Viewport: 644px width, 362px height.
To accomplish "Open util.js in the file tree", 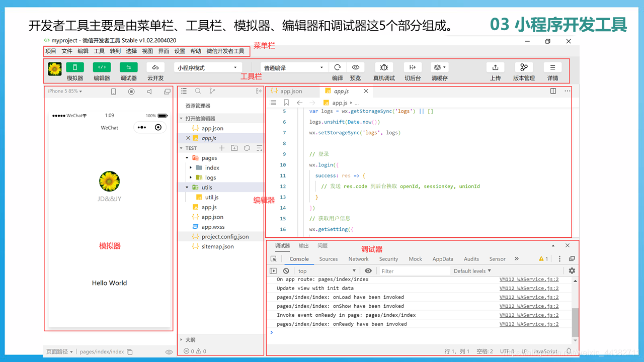I will (211, 197).
